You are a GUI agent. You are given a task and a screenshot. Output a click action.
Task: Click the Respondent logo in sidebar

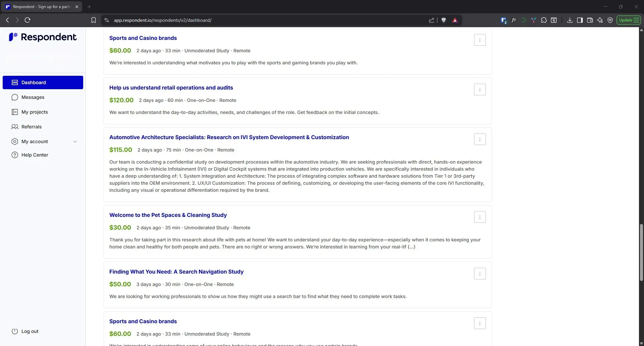(x=43, y=37)
